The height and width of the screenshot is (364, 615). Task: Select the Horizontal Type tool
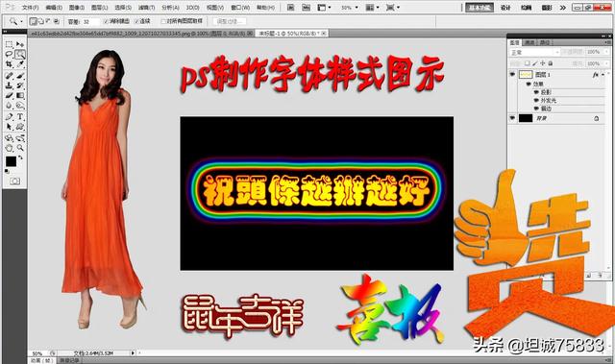coord(20,117)
